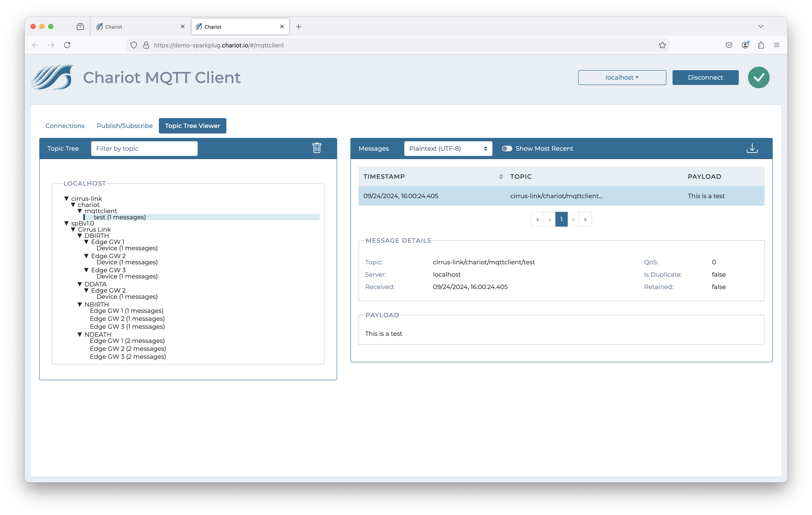Open the recent browsing view icon next to the tabs
Screen dimensions: 812x515
(80, 27)
